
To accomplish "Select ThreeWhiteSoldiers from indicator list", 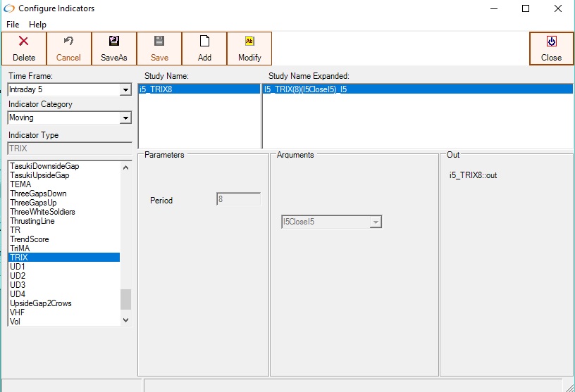I will [42, 212].
